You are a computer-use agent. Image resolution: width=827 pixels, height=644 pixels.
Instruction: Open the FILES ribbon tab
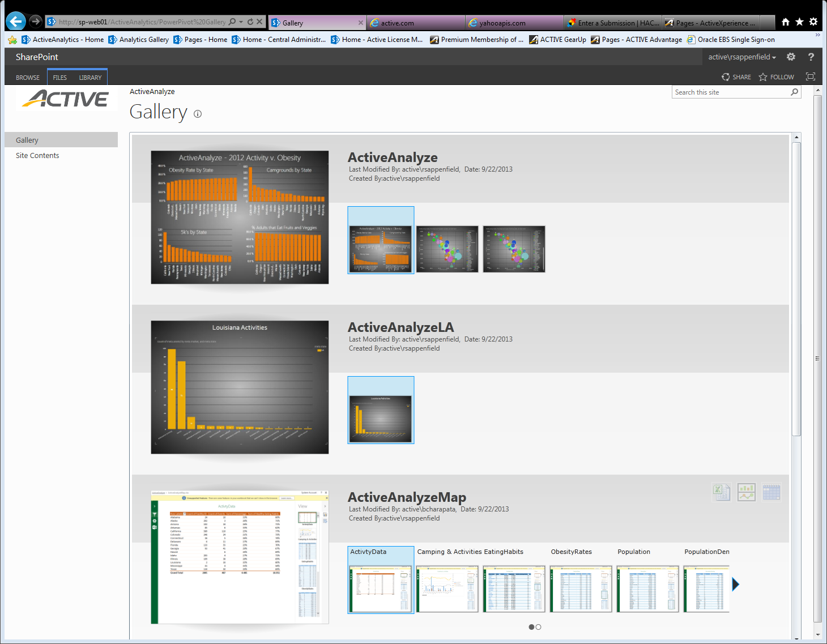tap(59, 78)
